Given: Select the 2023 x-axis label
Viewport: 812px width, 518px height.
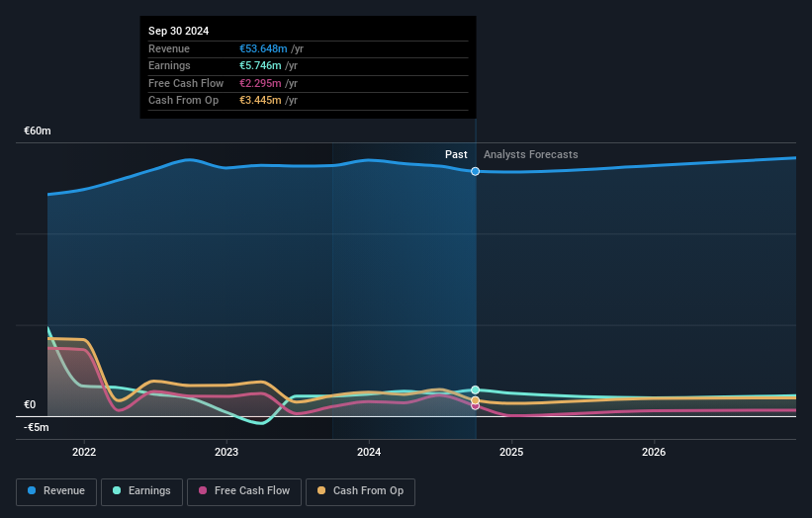Looking at the screenshot, I should (226, 452).
